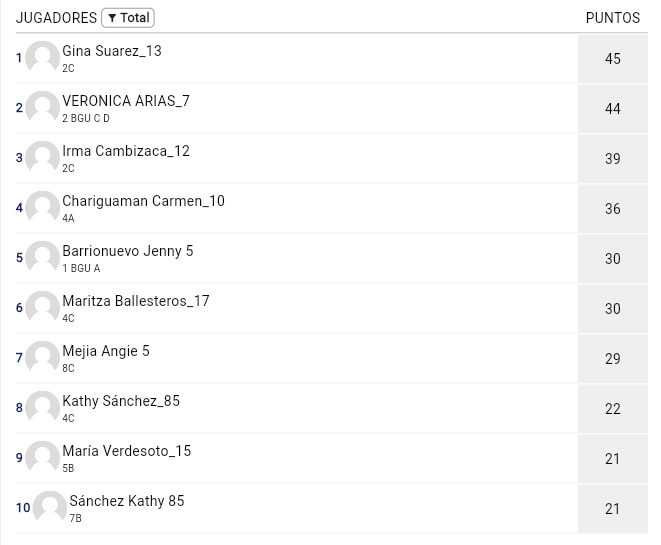Image resolution: width=661 pixels, height=545 pixels.
Task: Click VERONICA ARIAS_7 avatar icon
Action: (42, 107)
